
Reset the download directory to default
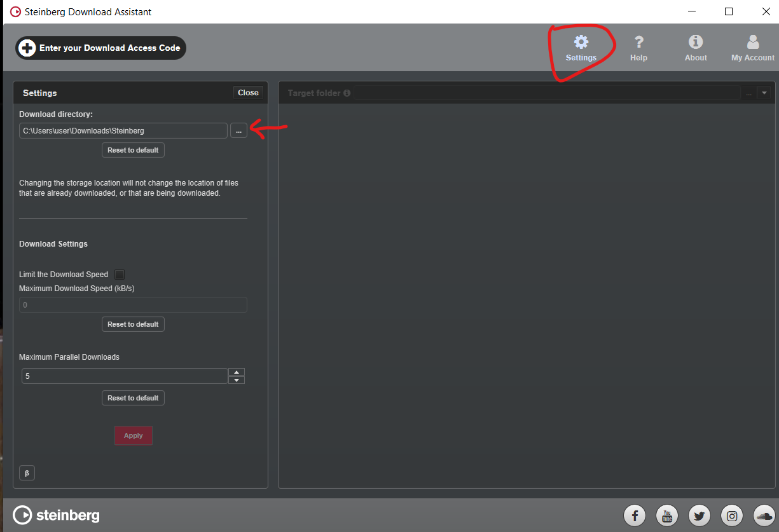(134, 150)
